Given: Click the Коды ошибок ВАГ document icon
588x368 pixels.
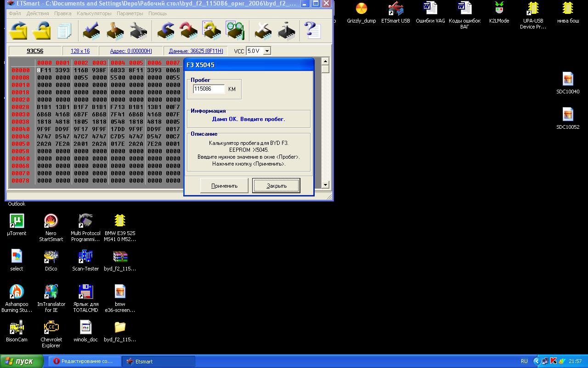Looking at the screenshot, I should (x=464, y=16).
